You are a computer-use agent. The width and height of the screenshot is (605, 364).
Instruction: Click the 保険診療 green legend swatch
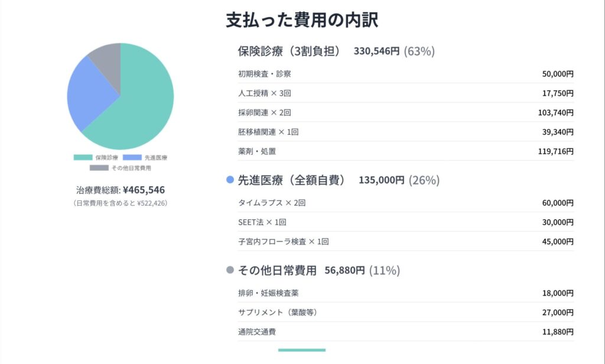coord(83,158)
